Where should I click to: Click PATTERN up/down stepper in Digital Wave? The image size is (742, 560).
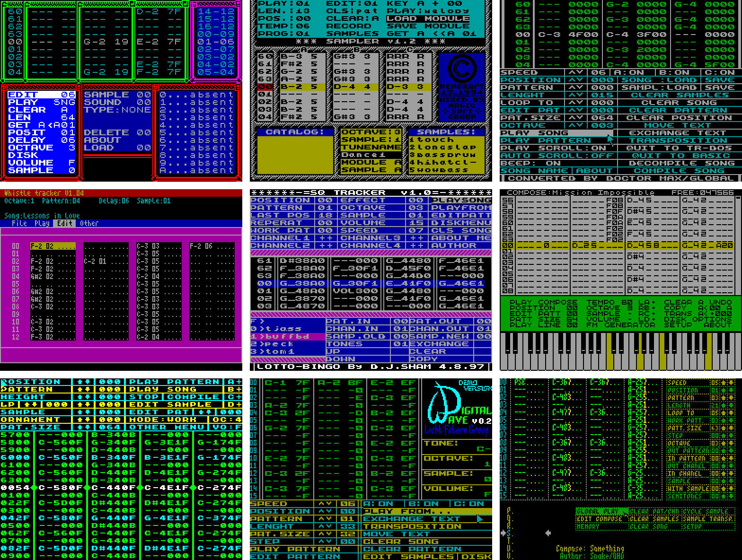326,519
